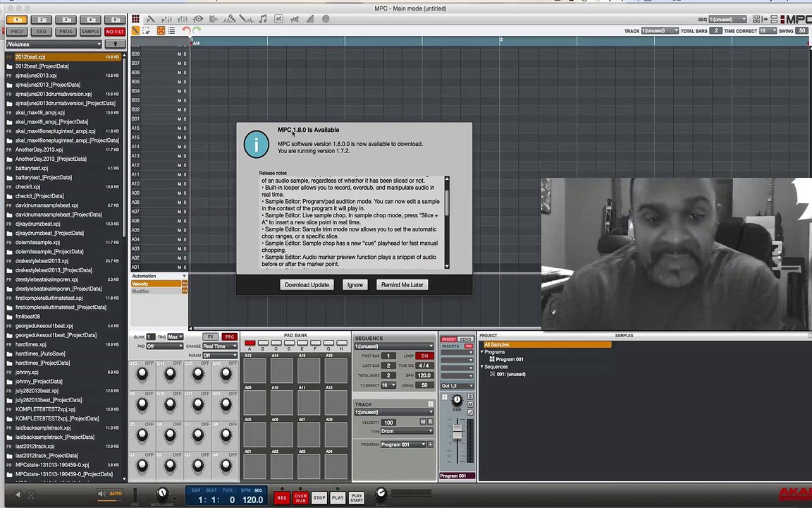Click the Q13 Q-Link knob
812x508 pixels.
(x=142, y=374)
